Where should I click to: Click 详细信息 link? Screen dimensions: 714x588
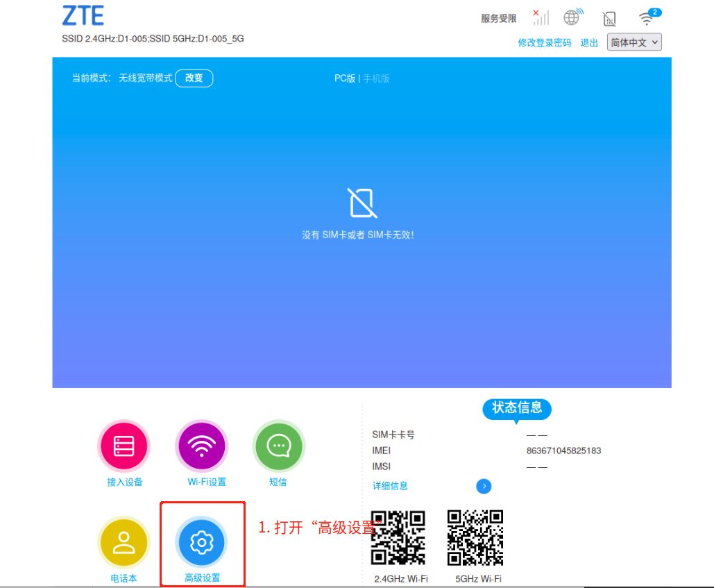(x=390, y=486)
